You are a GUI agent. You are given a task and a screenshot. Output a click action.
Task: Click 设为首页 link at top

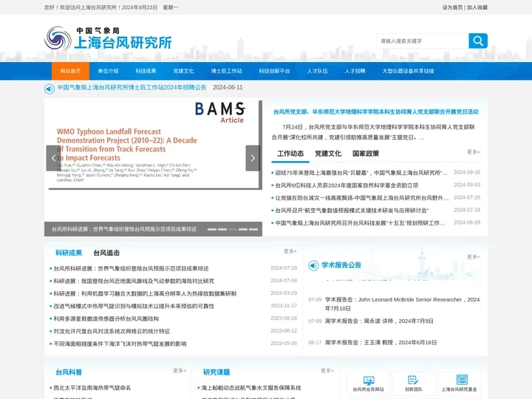pos(452,7)
